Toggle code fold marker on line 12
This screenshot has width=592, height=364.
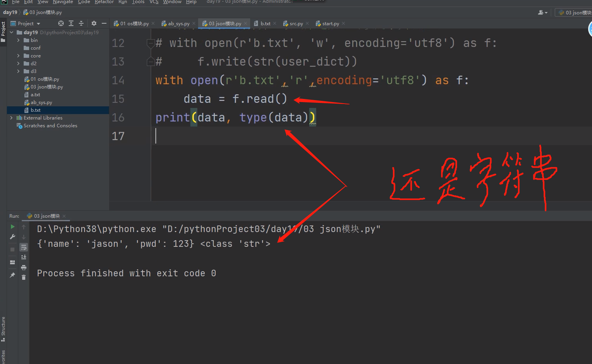(x=151, y=43)
